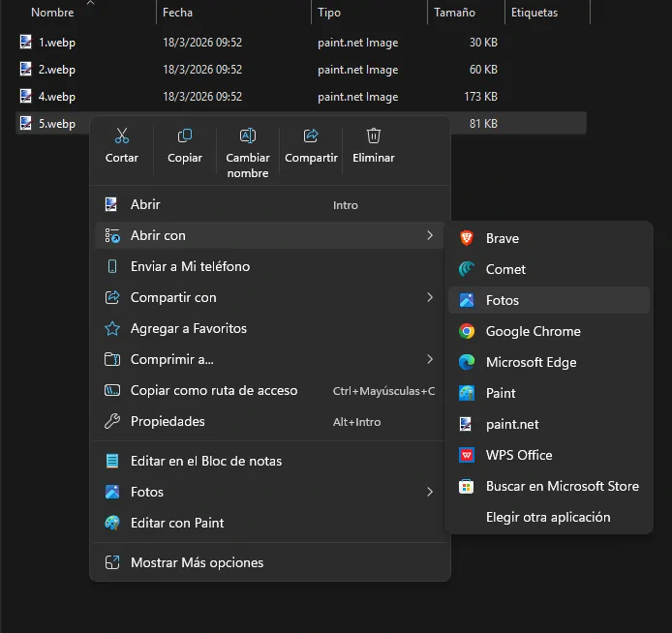Image resolution: width=672 pixels, height=633 pixels.
Task: Select the 4.webp file name
Action: pyautogui.click(x=57, y=97)
